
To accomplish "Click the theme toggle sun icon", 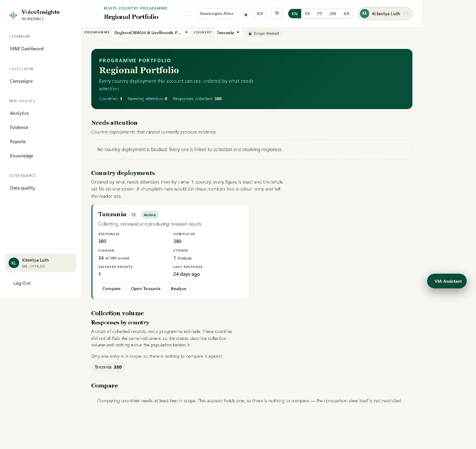I will (277, 13).
